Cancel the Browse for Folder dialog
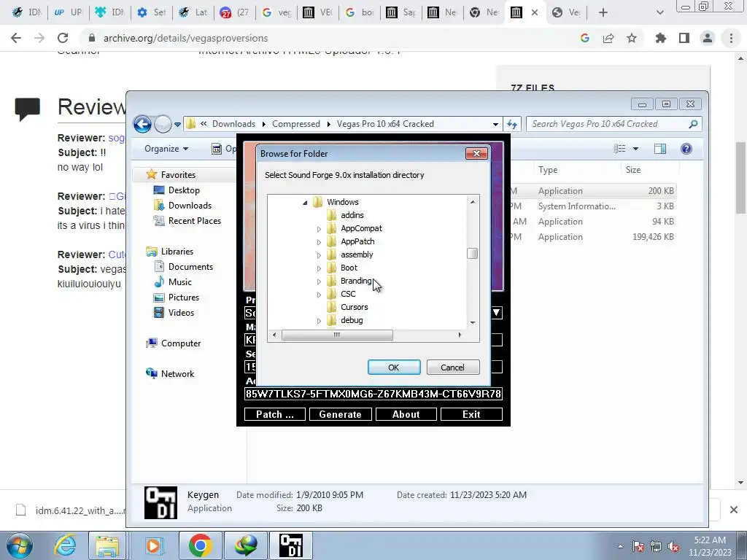The height and width of the screenshot is (560, 747). 452,367
